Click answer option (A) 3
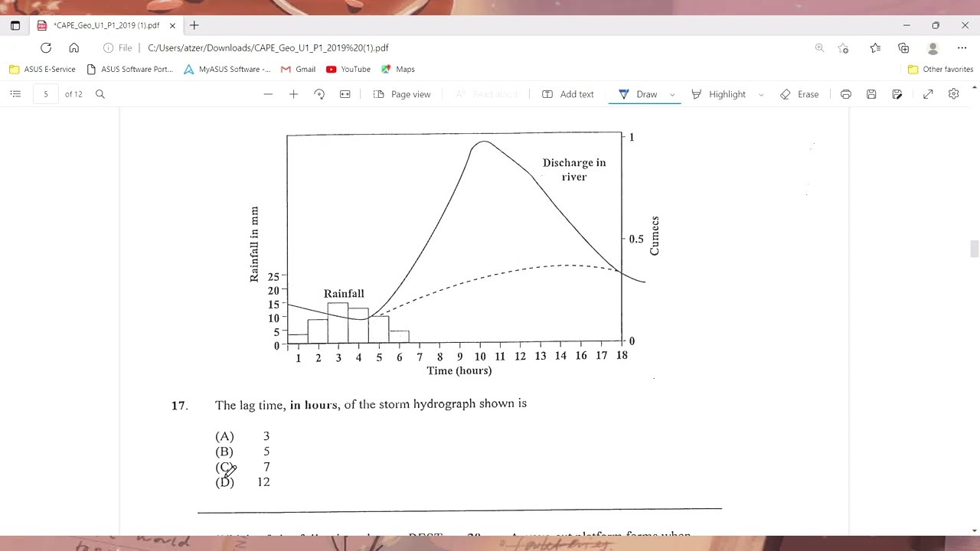980x551 pixels. click(243, 436)
